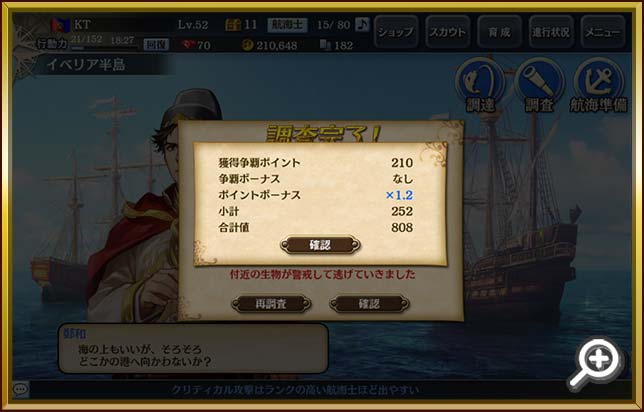Open the 進行状況 menu

coord(551,32)
